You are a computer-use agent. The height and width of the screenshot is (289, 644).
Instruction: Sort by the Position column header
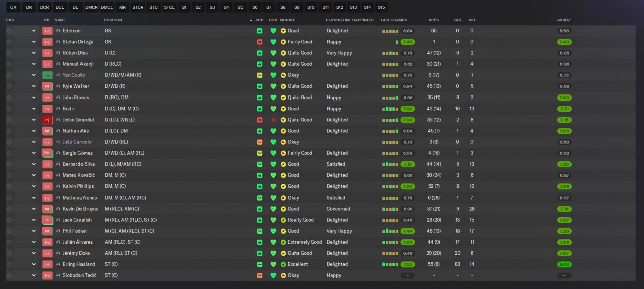pos(113,20)
